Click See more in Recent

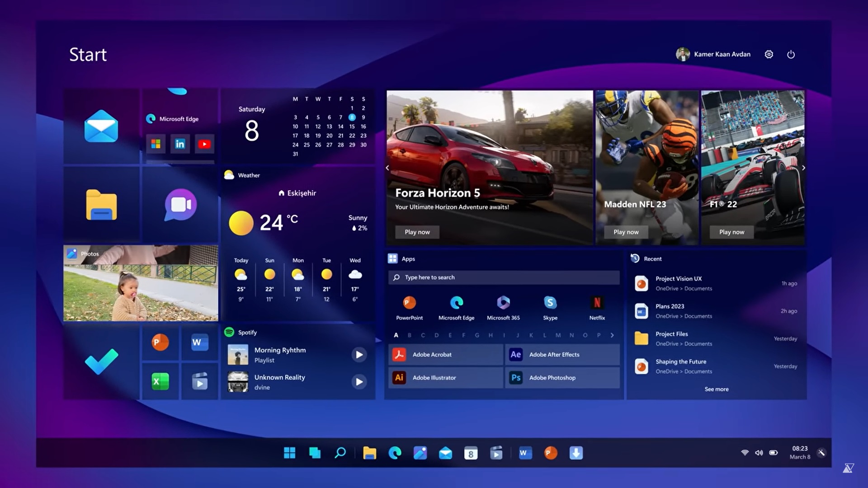pos(716,389)
